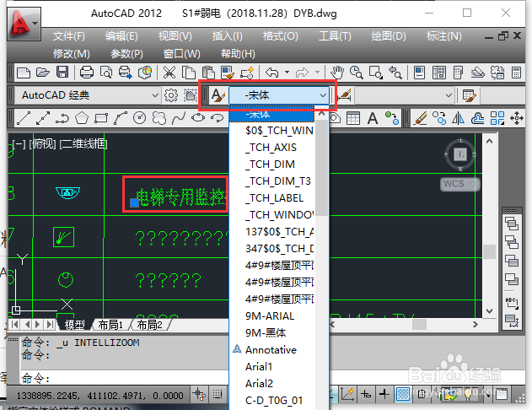Click the Mirror tool icon
This screenshot has height=410, width=532.
click(x=458, y=118)
